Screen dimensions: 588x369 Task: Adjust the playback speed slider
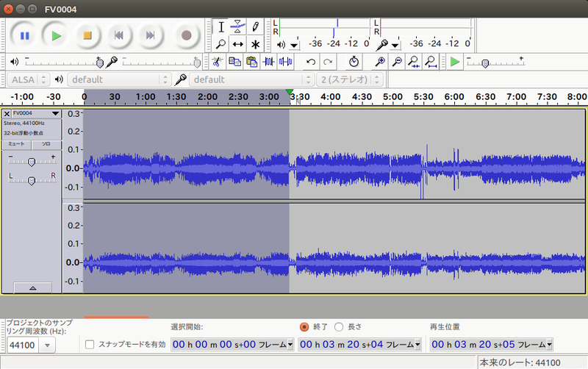(495, 62)
